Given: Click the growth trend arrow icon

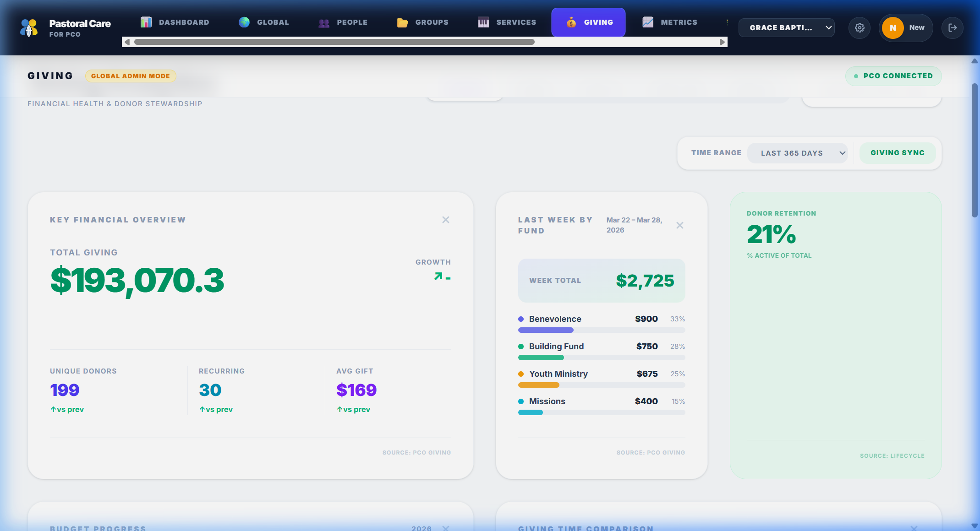Looking at the screenshot, I should click(438, 276).
